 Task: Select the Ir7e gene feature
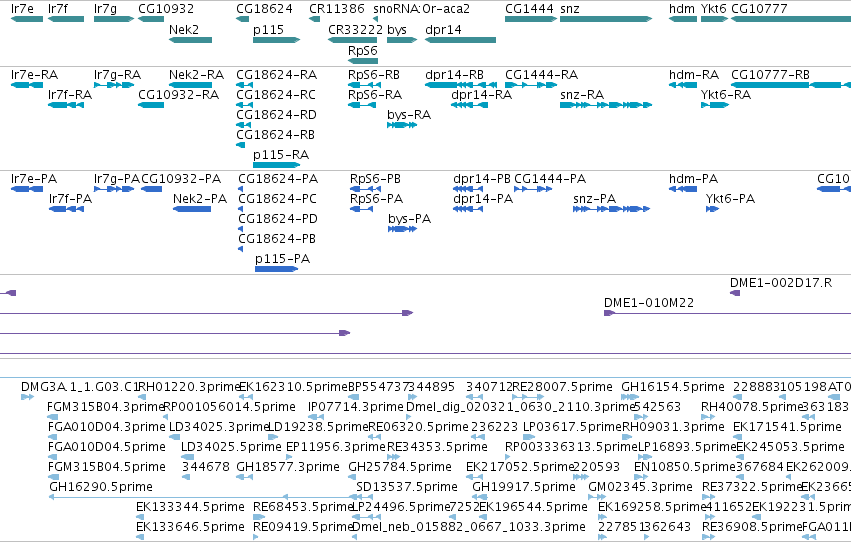tap(27, 19)
